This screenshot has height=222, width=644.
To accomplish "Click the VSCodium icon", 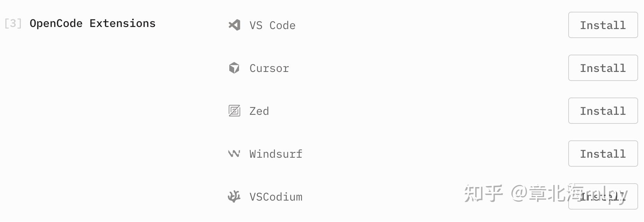I will (x=234, y=196).
